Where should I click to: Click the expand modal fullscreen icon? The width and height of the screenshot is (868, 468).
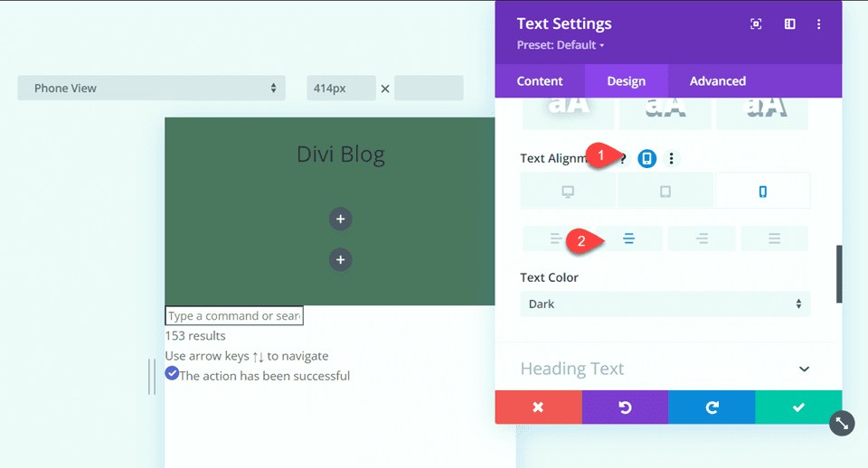[756, 24]
